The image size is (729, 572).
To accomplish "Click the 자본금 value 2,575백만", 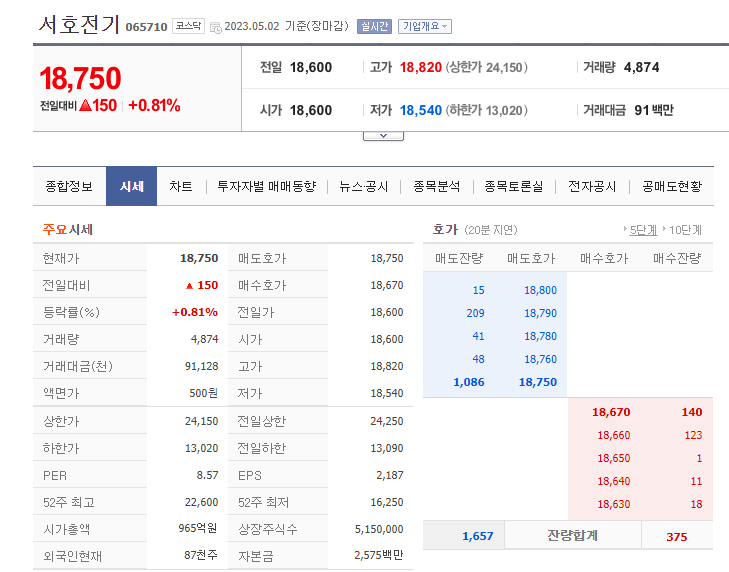I will point(378,555).
